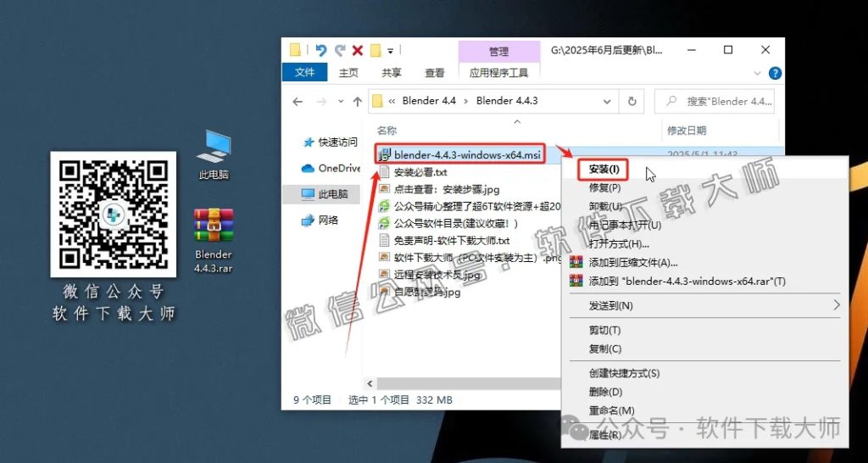The image size is (868, 463).
Task: Click the redo icon in the title bar
Action: (339, 50)
